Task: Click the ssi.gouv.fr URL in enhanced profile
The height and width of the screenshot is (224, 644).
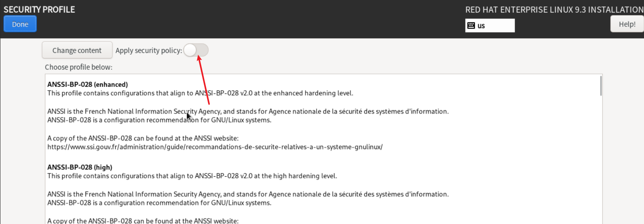Action: tap(215, 147)
